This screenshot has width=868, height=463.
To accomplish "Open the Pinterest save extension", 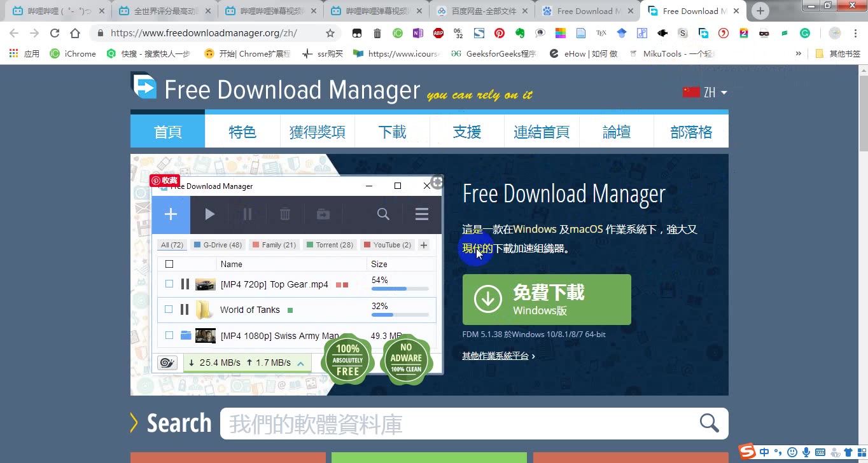I will coord(499,33).
